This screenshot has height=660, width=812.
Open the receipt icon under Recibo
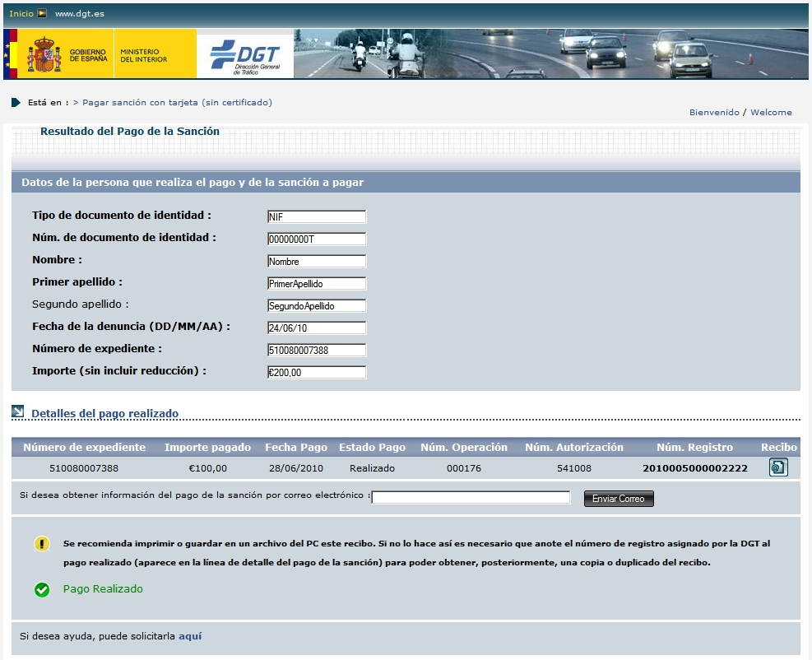777,467
